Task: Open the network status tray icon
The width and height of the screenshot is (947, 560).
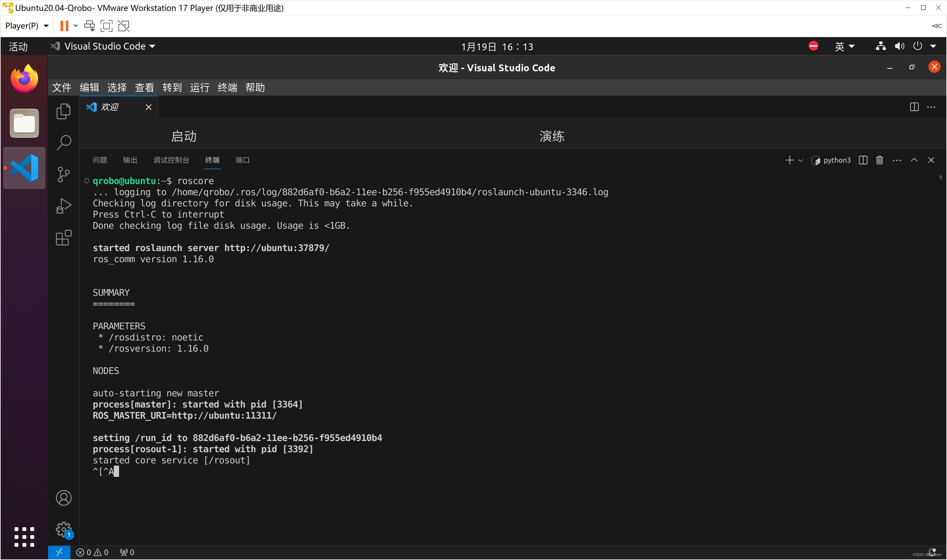Action: pos(881,46)
